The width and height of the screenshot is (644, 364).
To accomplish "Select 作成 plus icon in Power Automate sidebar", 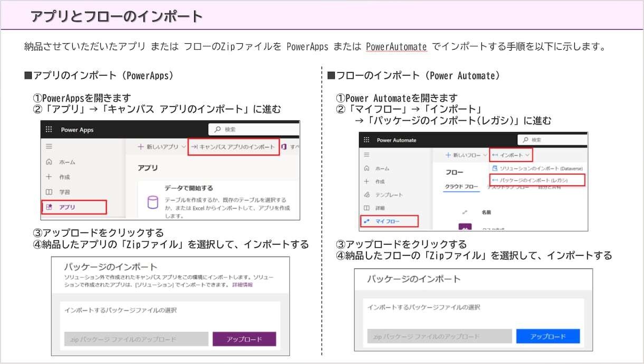I will [x=366, y=181].
